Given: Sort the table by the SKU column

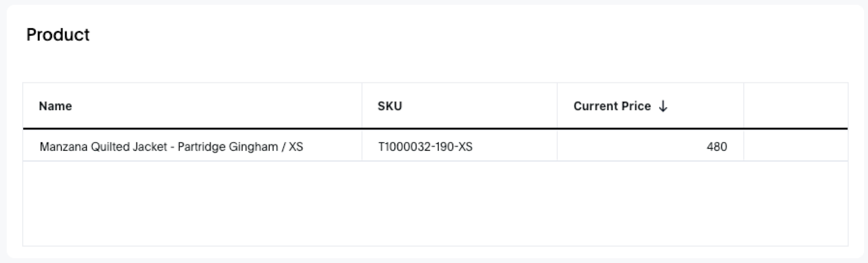Looking at the screenshot, I should coord(390,106).
